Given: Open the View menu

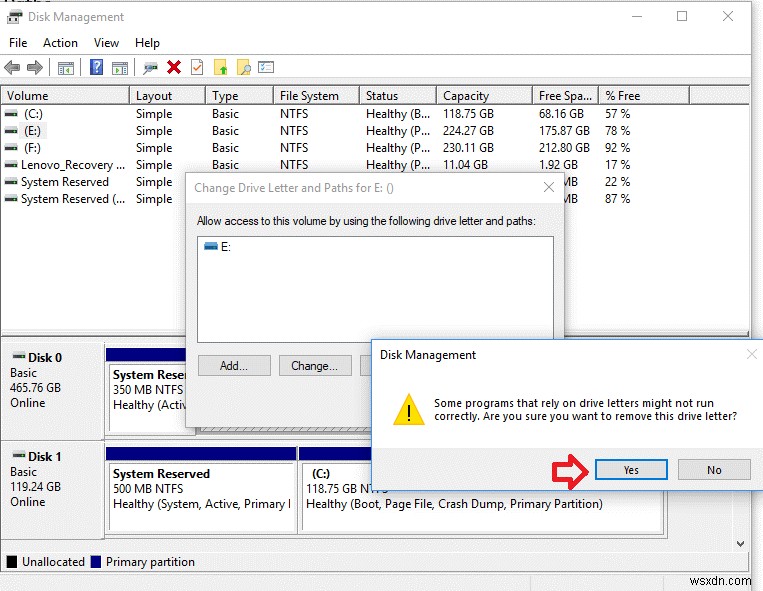Looking at the screenshot, I should pos(106,43).
